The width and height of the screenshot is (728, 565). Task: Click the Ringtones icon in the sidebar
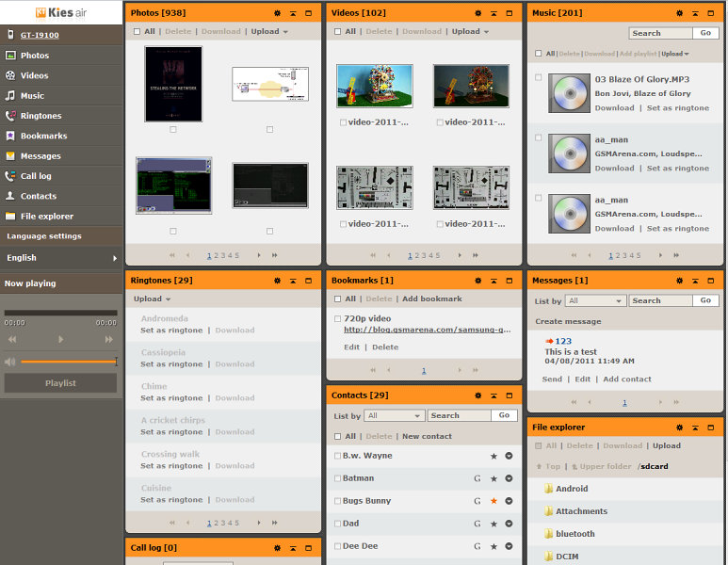click(10, 116)
